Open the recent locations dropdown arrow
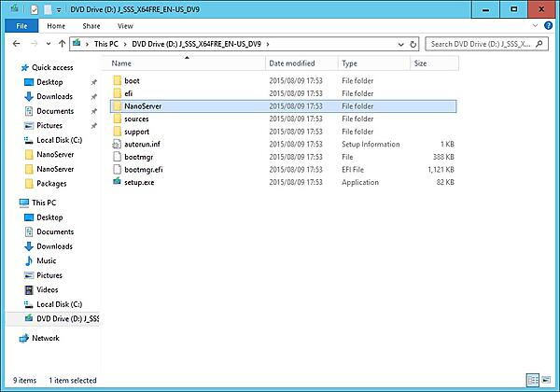560x392 pixels. tap(49, 44)
